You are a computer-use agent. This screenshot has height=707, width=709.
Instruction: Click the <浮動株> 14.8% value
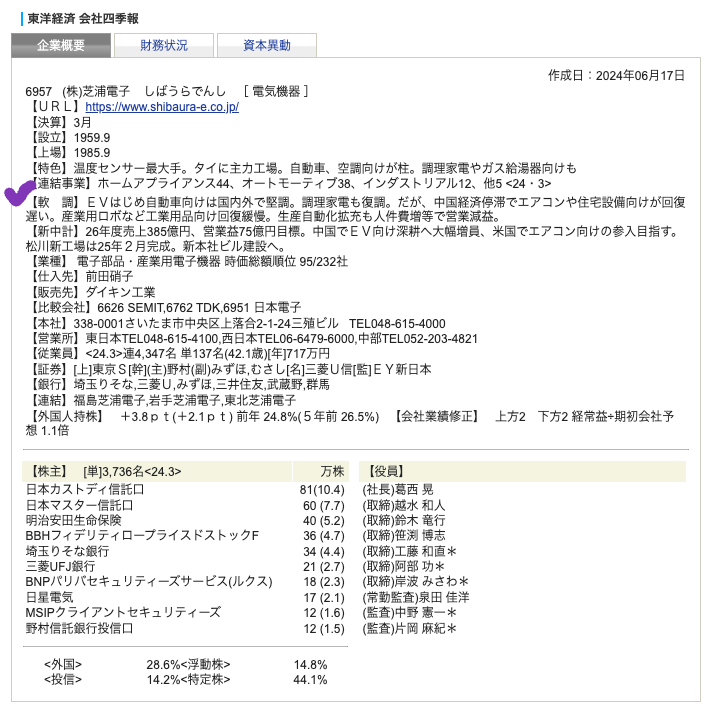(x=310, y=665)
